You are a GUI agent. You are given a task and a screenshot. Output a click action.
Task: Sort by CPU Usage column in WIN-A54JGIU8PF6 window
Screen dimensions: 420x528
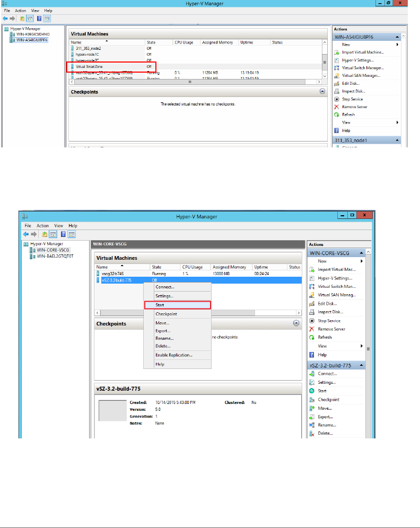tap(186, 42)
